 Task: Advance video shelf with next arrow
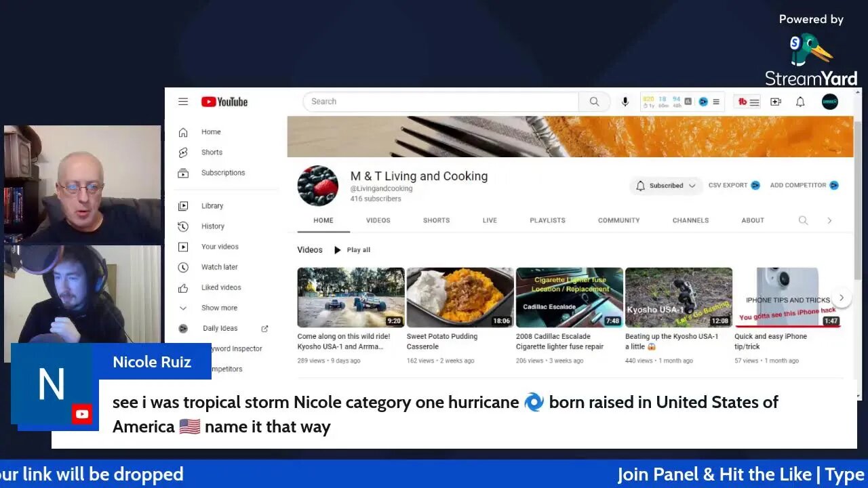pos(841,298)
